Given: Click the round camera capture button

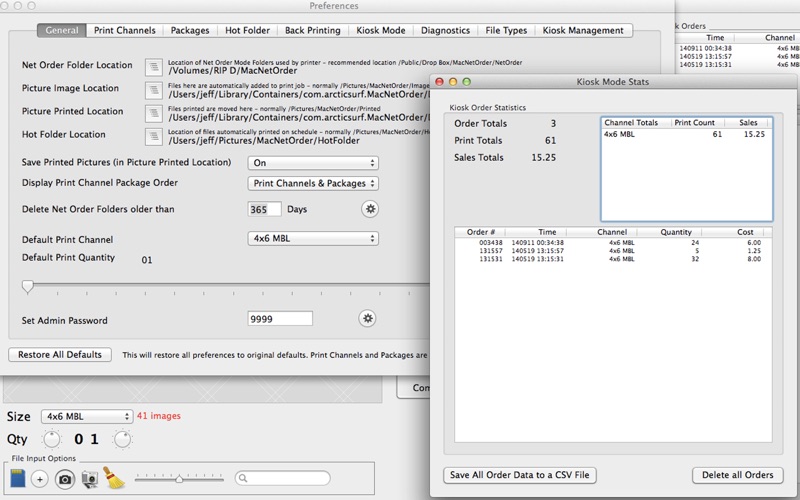Looking at the screenshot, I should pyautogui.click(x=65, y=479).
